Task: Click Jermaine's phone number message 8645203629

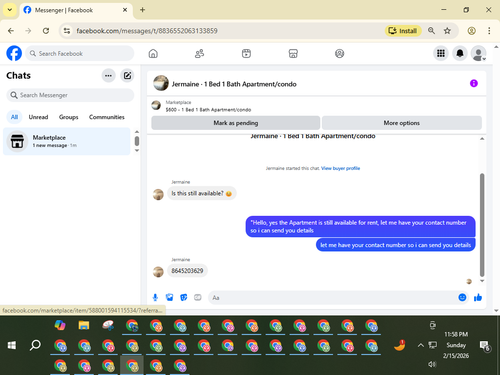Action: (x=187, y=271)
